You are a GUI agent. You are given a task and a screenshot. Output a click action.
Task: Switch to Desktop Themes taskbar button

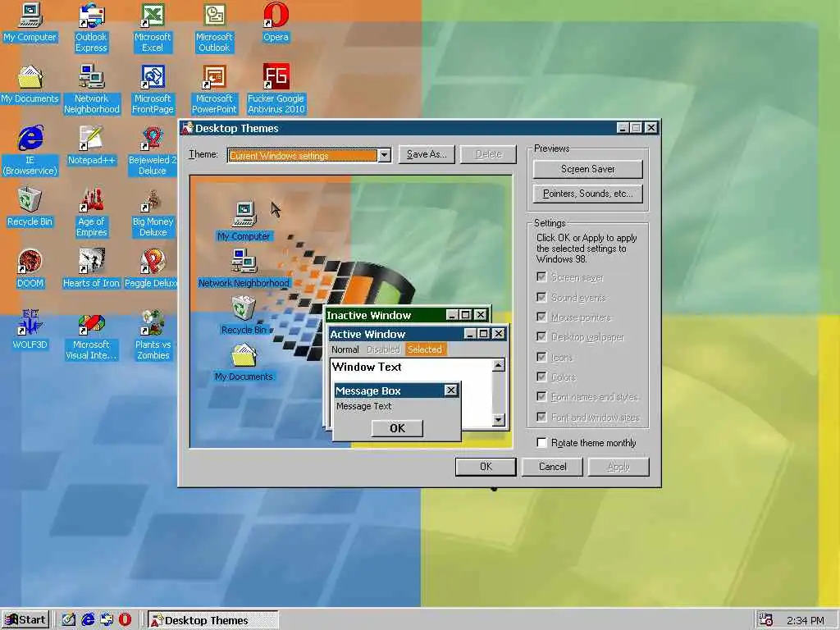click(212, 620)
